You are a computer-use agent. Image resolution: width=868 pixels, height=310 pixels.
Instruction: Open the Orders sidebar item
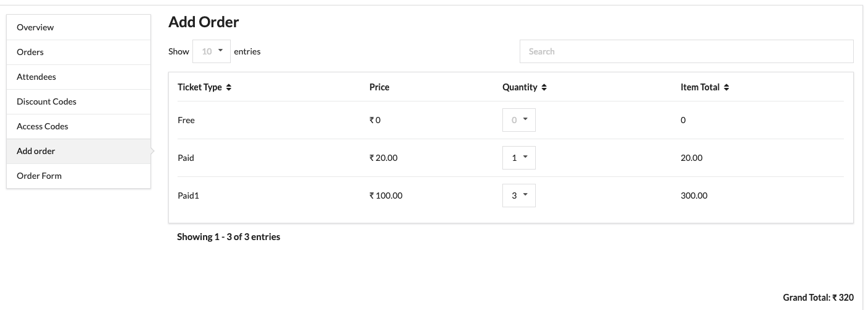pyautogui.click(x=30, y=52)
